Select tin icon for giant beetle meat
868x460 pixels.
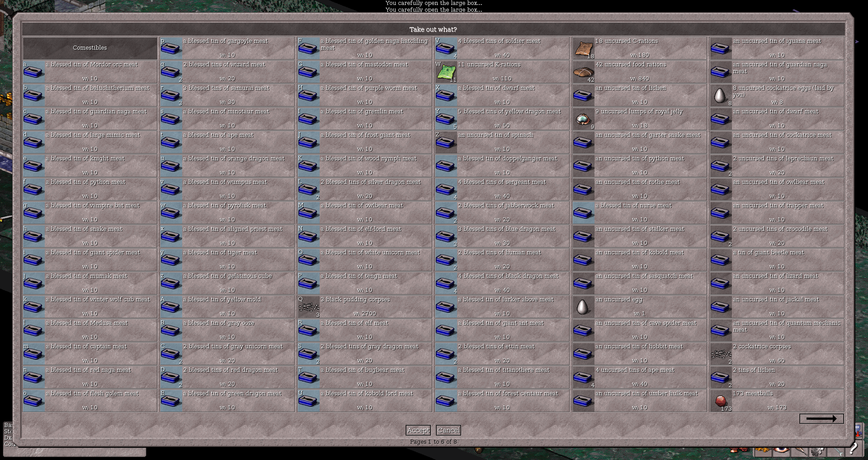(721, 260)
